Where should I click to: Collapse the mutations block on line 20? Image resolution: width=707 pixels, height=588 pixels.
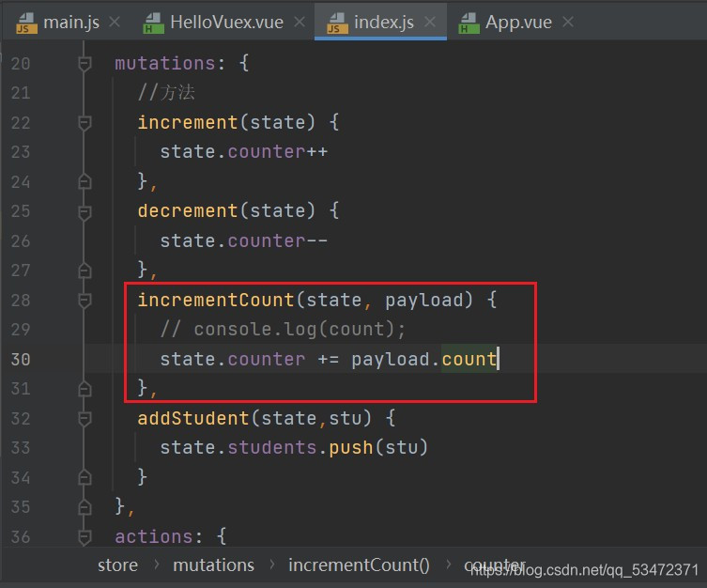(85, 64)
